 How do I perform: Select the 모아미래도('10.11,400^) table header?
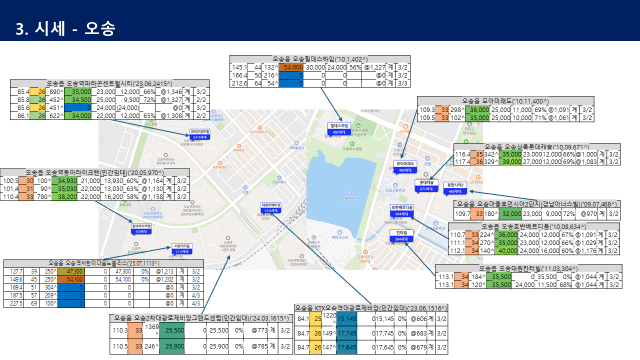(x=505, y=101)
